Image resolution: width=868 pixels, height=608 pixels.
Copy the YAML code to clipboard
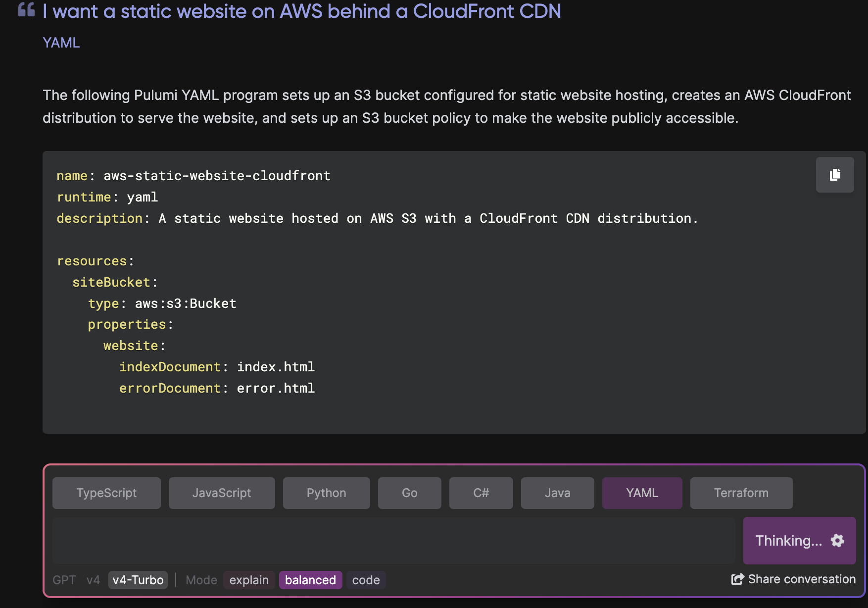tap(835, 175)
